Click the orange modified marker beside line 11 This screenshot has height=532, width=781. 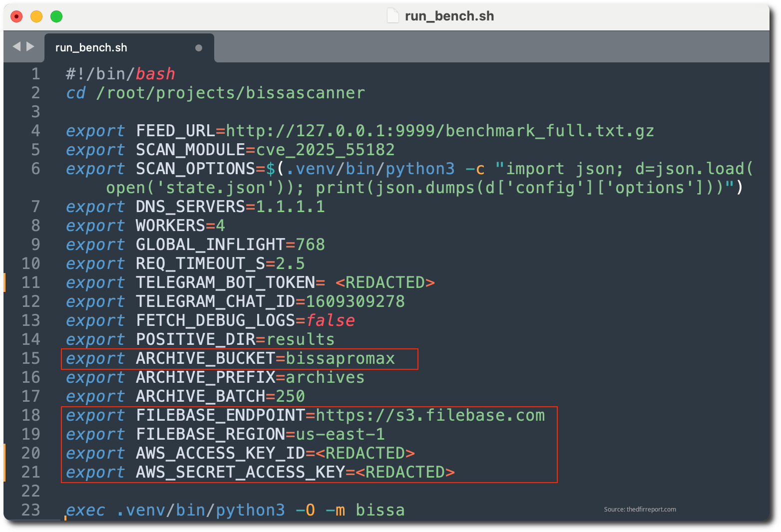pyautogui.click(x=5, y=282)
